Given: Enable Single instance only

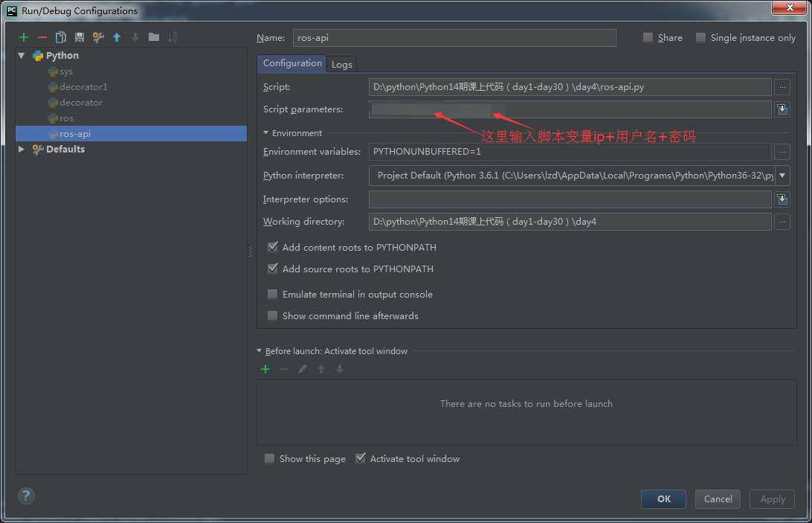Looking at the screenshot, I should coord(700,37).
